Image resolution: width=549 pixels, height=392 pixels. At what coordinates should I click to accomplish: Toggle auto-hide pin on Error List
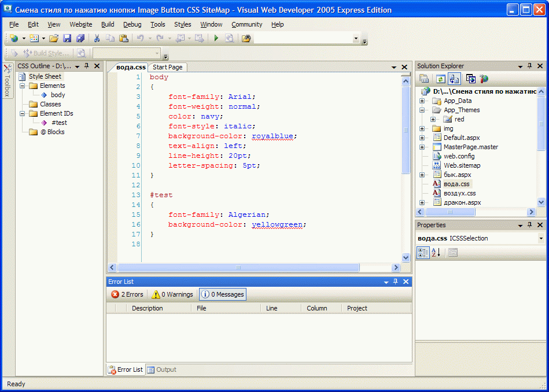(396, 282)
